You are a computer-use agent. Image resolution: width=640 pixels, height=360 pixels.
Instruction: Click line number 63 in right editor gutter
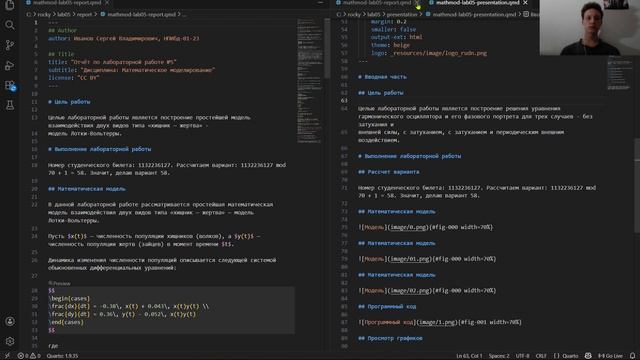pyautogui.click(x=344, y=100)
